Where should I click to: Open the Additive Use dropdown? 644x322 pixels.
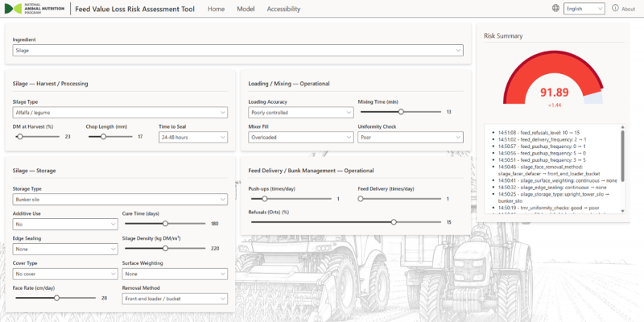click(65, 225)
